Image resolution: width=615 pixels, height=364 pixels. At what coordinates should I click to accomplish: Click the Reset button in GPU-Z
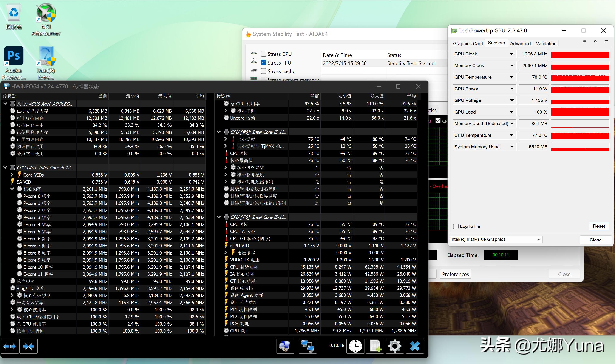point(599,226)
